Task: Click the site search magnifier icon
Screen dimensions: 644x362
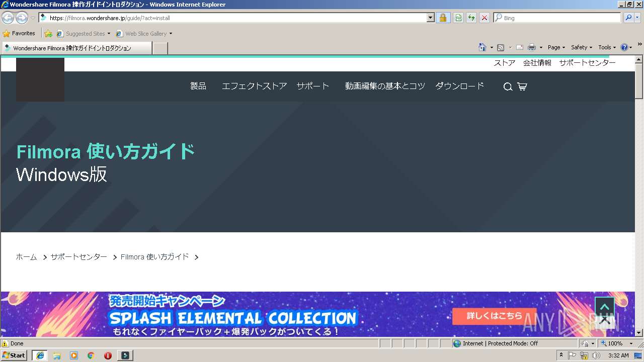Action: coord(508,86)
